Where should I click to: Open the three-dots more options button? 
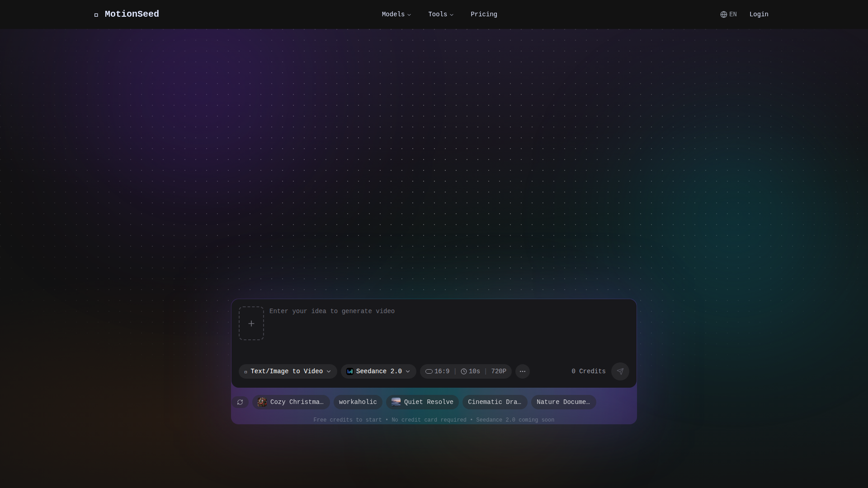click(x=523, y=371)
